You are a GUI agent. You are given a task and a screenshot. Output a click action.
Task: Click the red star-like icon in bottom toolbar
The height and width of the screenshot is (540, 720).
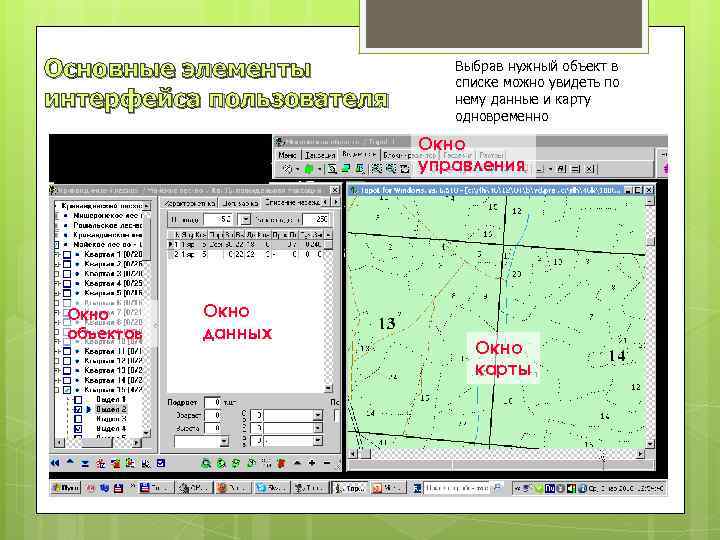(100, 463)
